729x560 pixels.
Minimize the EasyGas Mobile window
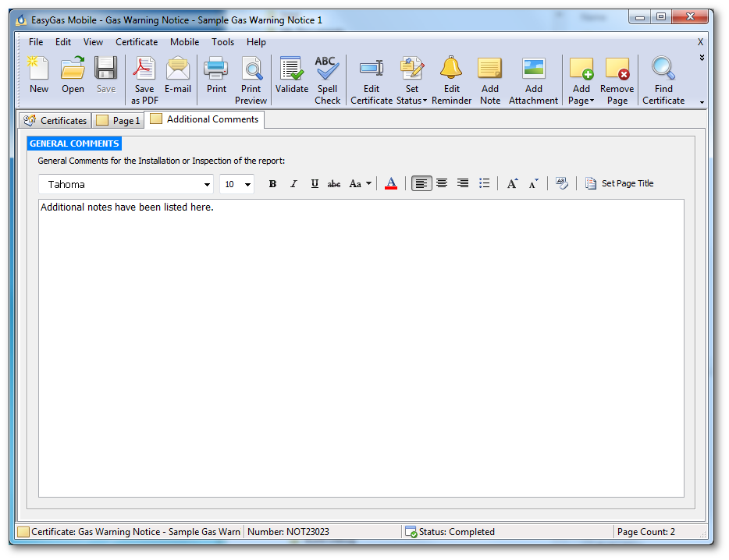click(x=640, y=17)
